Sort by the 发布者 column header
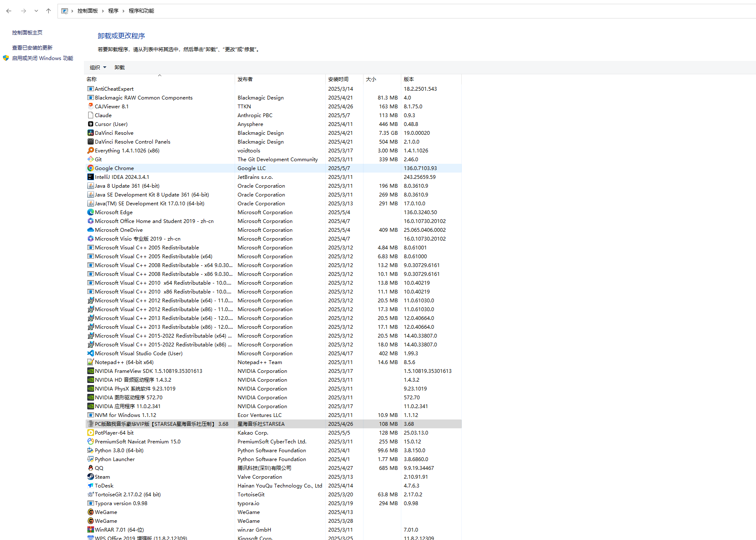Viewport: 756px width, 540px height. (280, 79)
